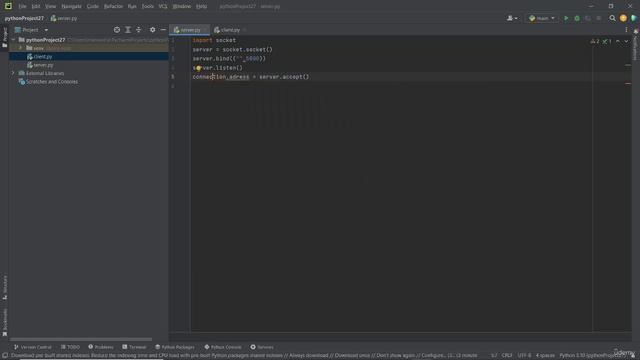This screenshot has height=360, width=640.
Task: Open the main run configuration dropdown
Action: click(x=542, y=18)
